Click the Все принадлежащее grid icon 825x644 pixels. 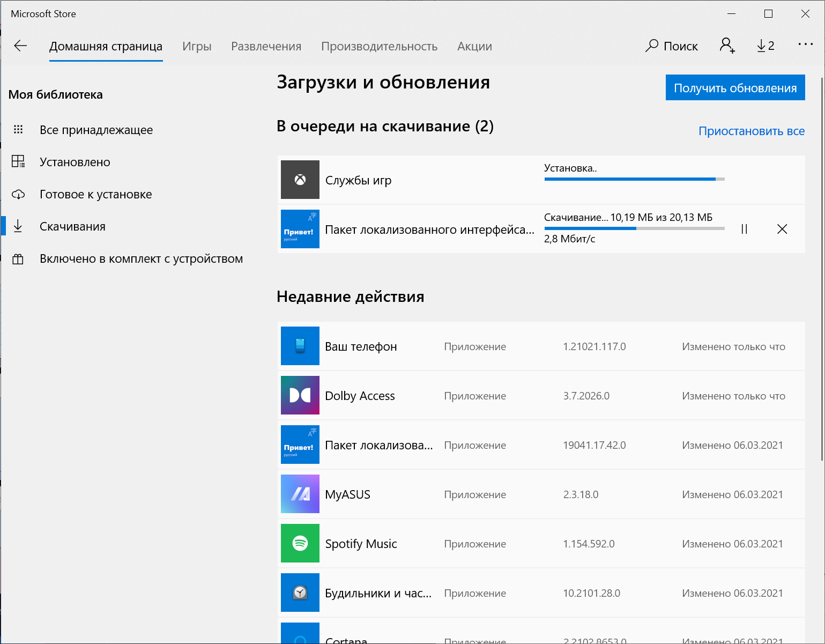pyautogui.click(x=18, y=129)
